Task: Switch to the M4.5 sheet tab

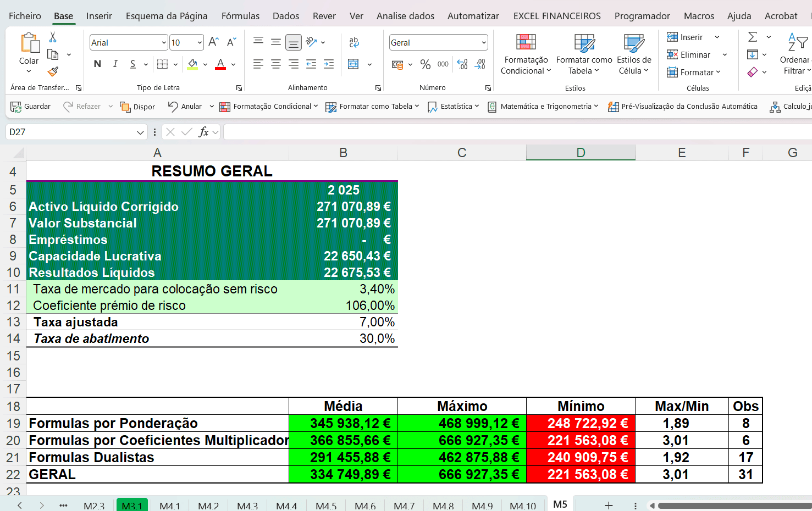Action: pyautogui.click(x=326, y=506)
